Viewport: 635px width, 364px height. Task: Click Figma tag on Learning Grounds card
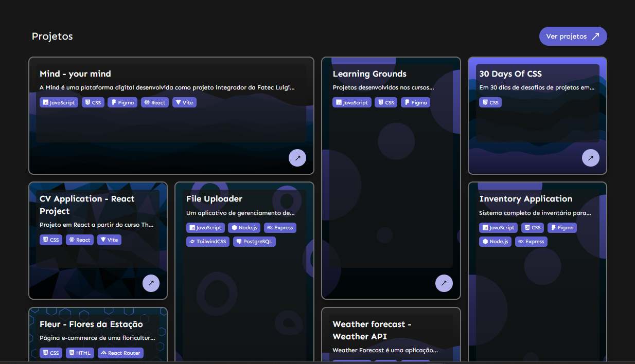pyautogui.click(x=415, y=102)
